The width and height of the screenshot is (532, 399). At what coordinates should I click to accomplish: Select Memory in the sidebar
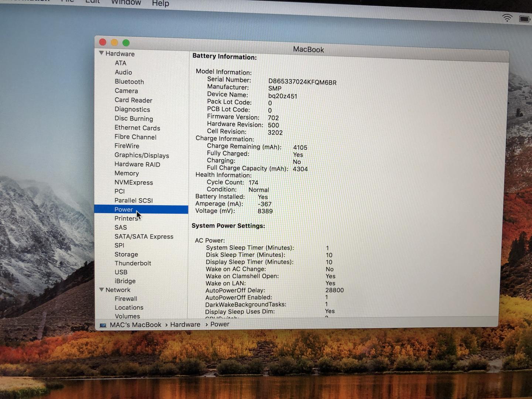coord(127,173)
